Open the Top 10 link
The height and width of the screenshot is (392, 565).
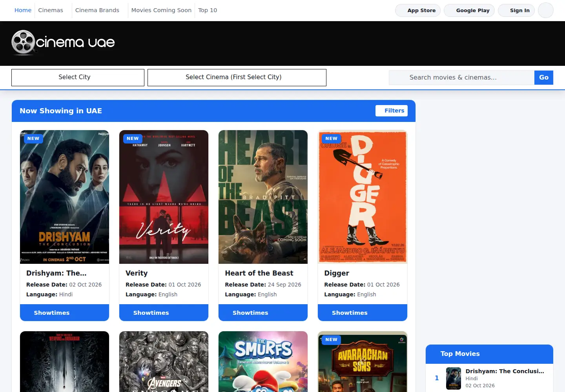point(208,10)
